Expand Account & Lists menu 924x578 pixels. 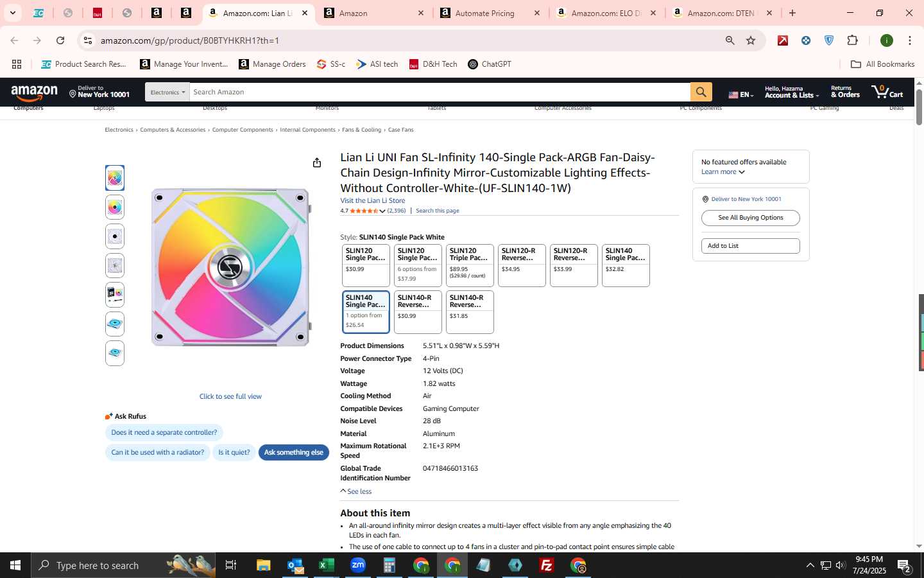coord(792,92)
